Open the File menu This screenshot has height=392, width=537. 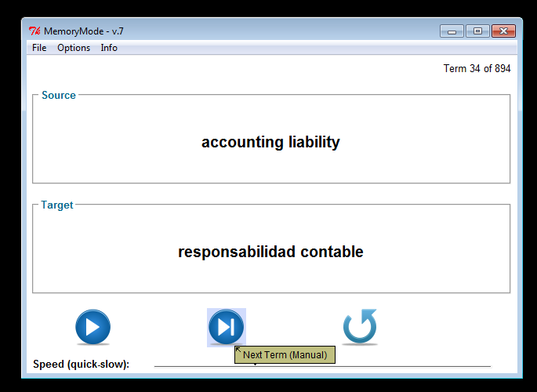(39, 48)
